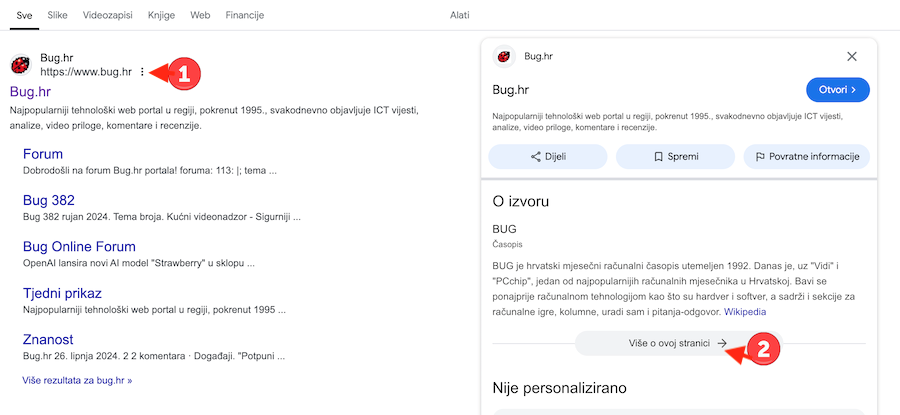Switch to the Videozapisi tab

[x=107, y=15]
